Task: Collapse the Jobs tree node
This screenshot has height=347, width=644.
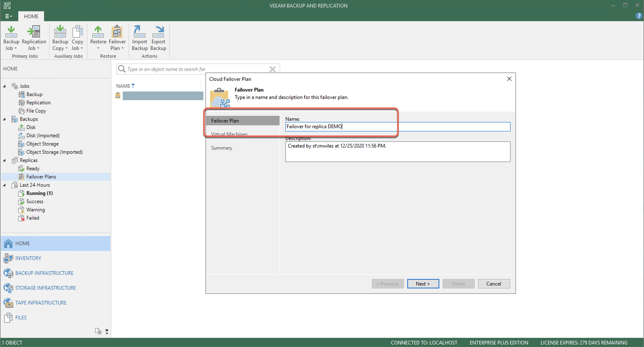Action: (x=5, y=86)
